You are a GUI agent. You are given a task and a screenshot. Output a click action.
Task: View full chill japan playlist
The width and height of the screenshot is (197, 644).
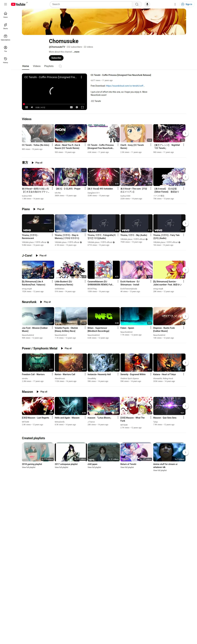[94, 467]
